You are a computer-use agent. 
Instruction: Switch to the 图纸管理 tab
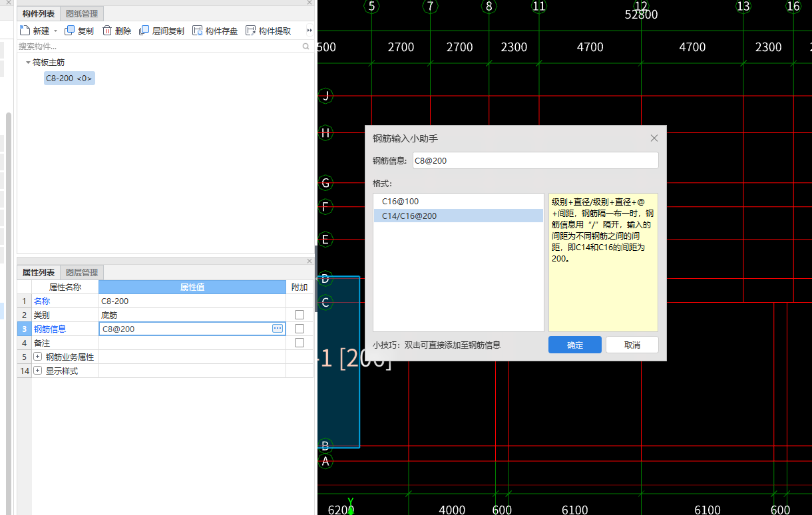[x=82, y=13]
